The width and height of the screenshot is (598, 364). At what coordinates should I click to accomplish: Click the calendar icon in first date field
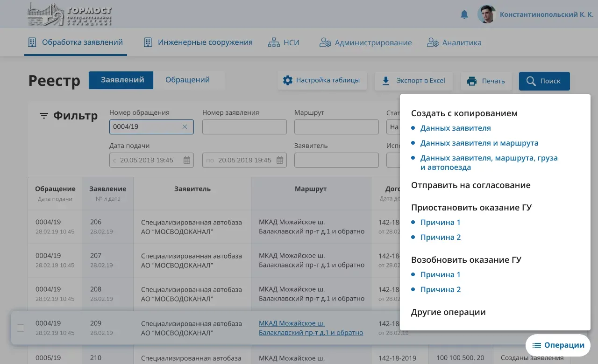187,160
